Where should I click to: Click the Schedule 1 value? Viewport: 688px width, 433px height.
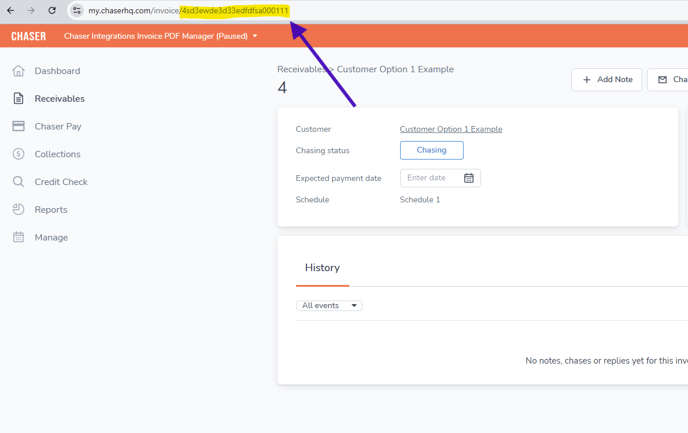click(419, 200)
